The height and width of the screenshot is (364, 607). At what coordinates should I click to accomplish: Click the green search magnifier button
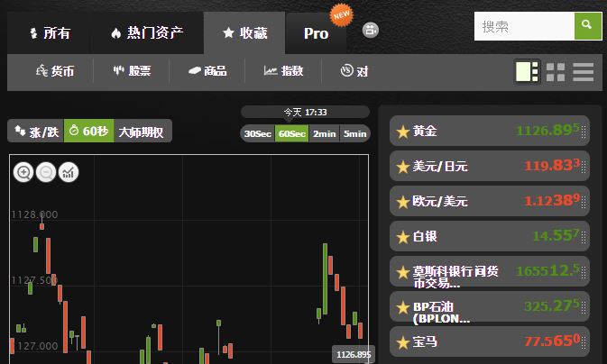click(588, 26)
